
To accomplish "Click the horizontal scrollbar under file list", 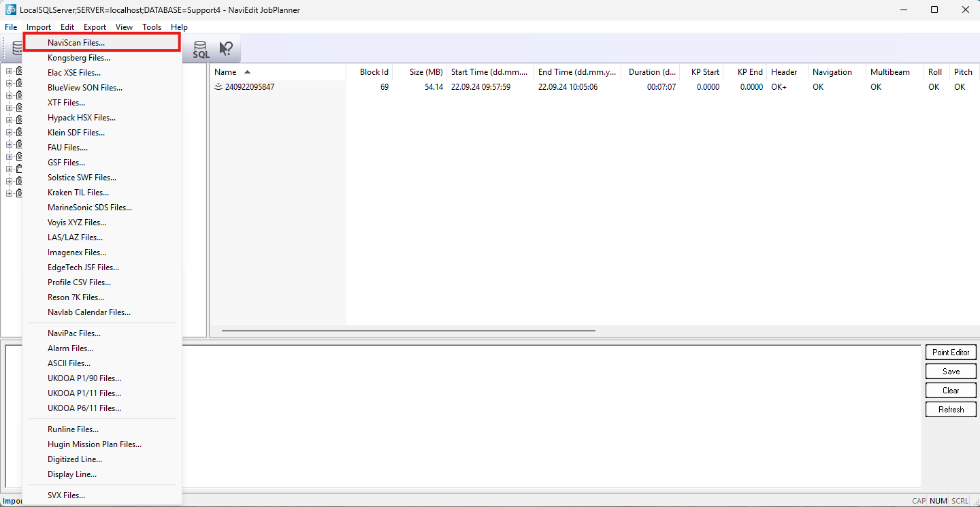I will 408,331.
